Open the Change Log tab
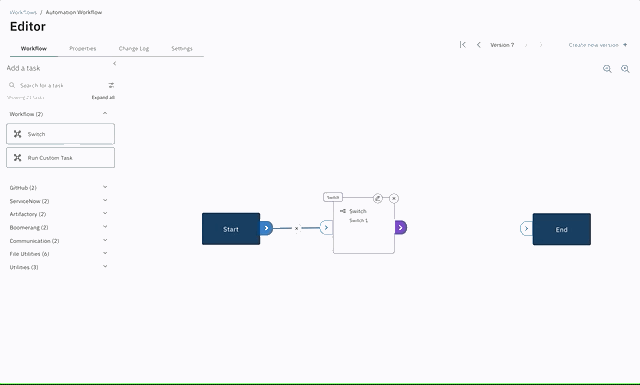The width and height of the screenshot is (640, 385). [134, 48]
